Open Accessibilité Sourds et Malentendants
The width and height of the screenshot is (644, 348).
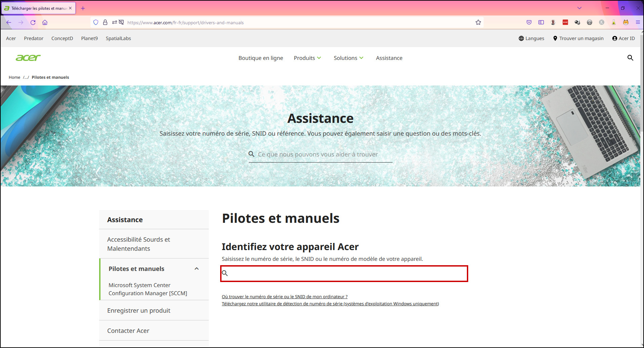[138, 244]
